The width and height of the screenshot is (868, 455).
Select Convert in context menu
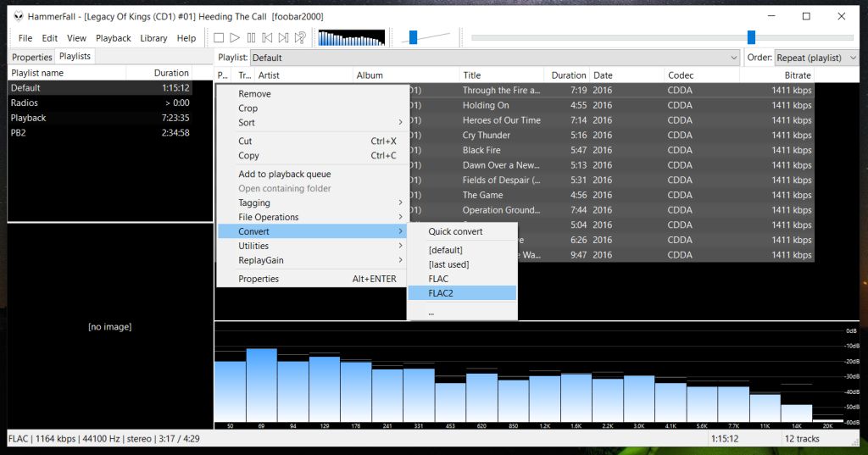click(312, 231)
